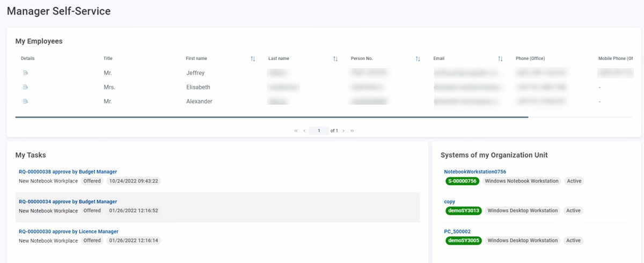Screen dimensions: 644x263
Task: Sort by Last name column
Action: pos(335,59)
